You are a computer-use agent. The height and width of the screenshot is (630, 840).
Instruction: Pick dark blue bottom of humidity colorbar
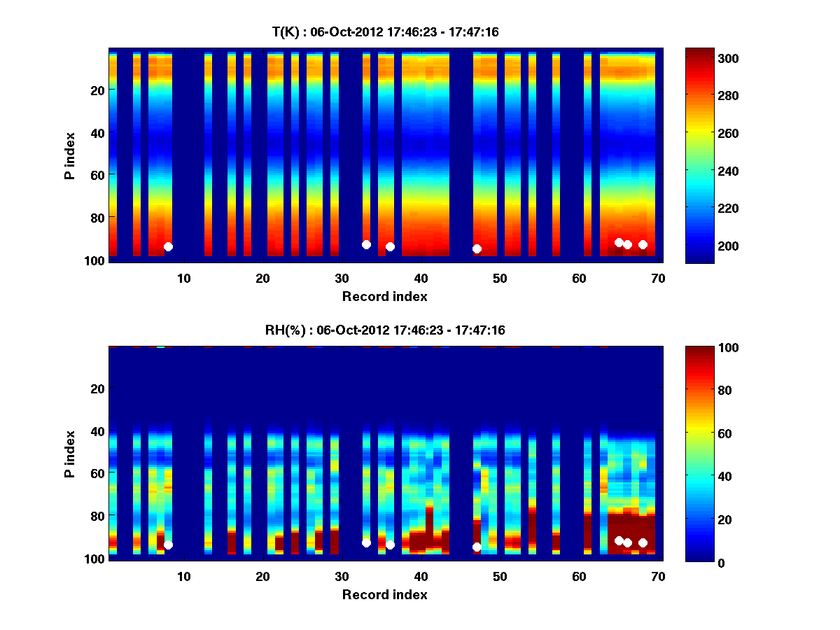(x=699, y=558)
